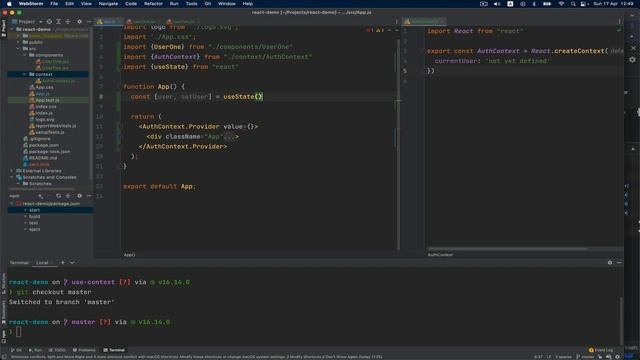The height and width of the screenshot is (360, 640).
Task: Click the locate-file target icon in Project panel
Action: coord(49,21)
